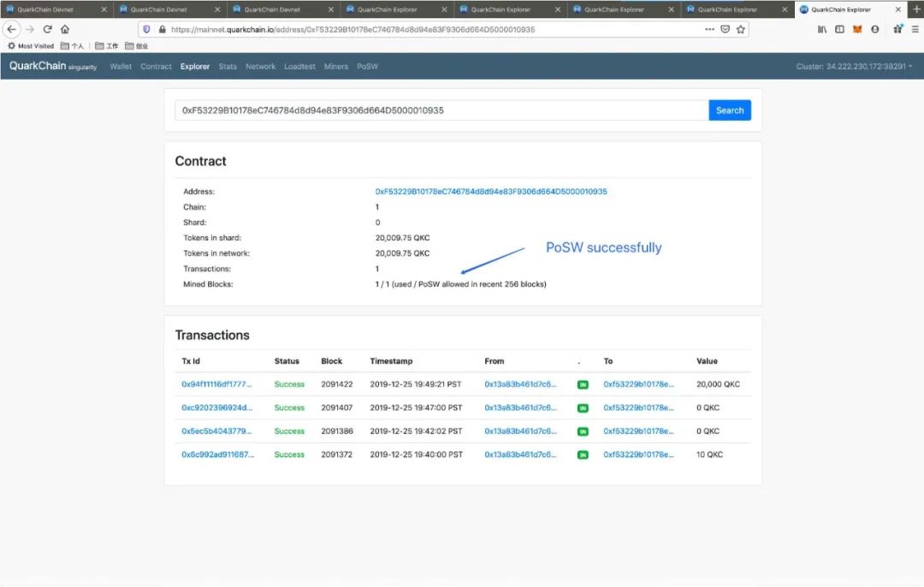Click the contract address link 0xF53229B10178e...

pyautogui.click(x=491, y=192)
